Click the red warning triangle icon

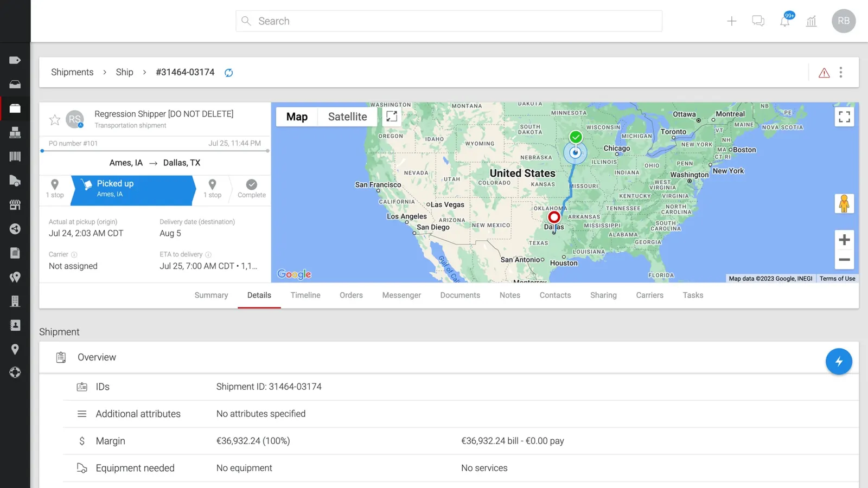(x=824, y=73)
